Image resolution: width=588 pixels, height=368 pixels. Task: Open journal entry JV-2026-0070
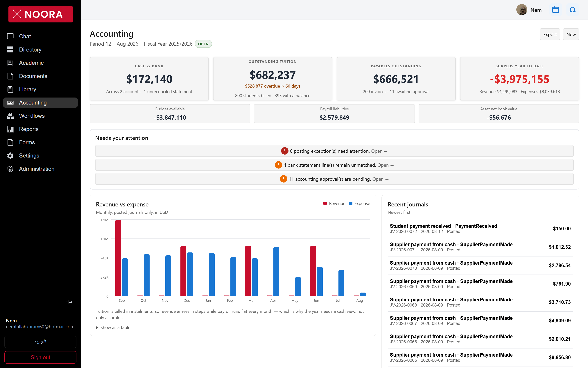(480, 265)
